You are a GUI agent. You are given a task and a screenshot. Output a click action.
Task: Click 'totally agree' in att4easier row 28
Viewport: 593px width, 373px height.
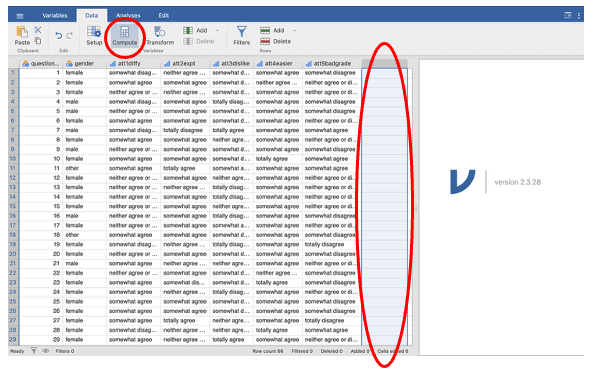click(x=278, y=330)
